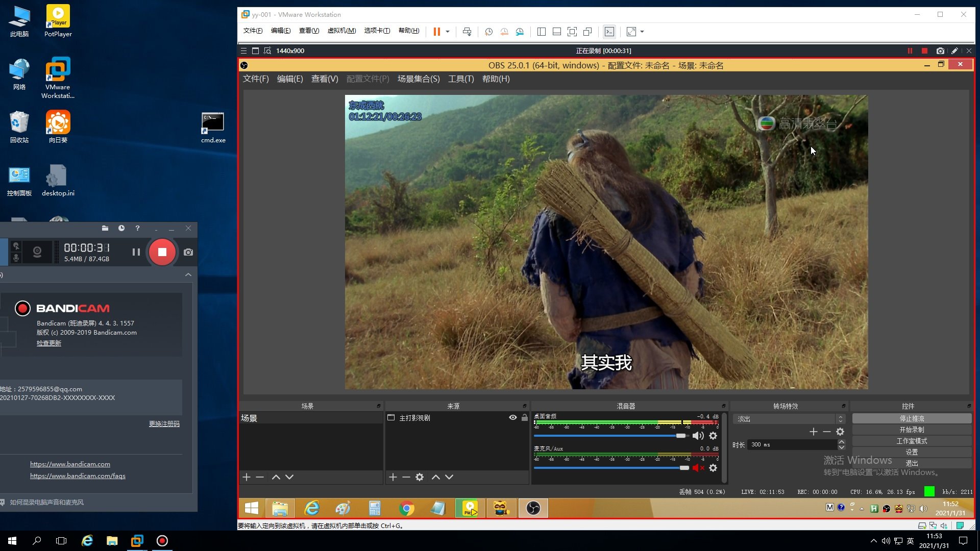Image resolution: width=980 pixels, height=551 pixels.
Task: Open source properties gear in 来源 panel
Action: pyautogui.click(x=420, y=477)
